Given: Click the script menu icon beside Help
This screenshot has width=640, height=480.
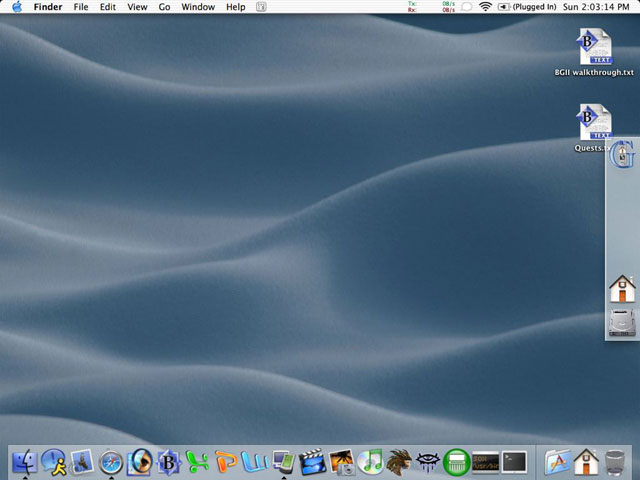Looking at the screenshot, I should tap(261, 7).
